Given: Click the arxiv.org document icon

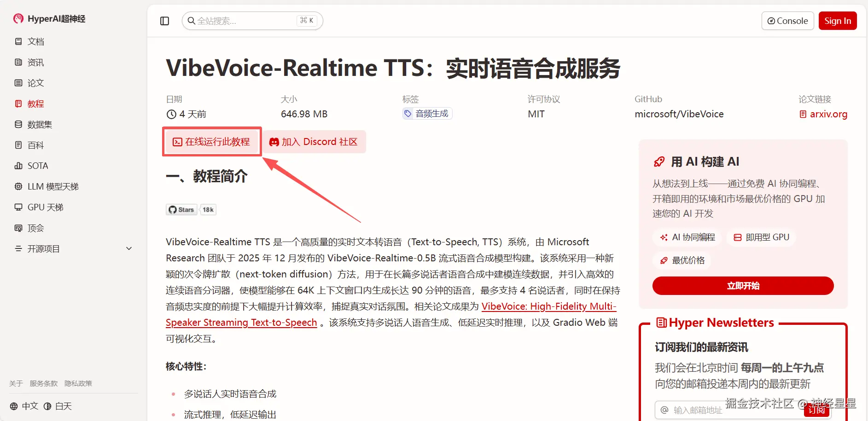Looking at the screenshot, I should tap(803, 114).
